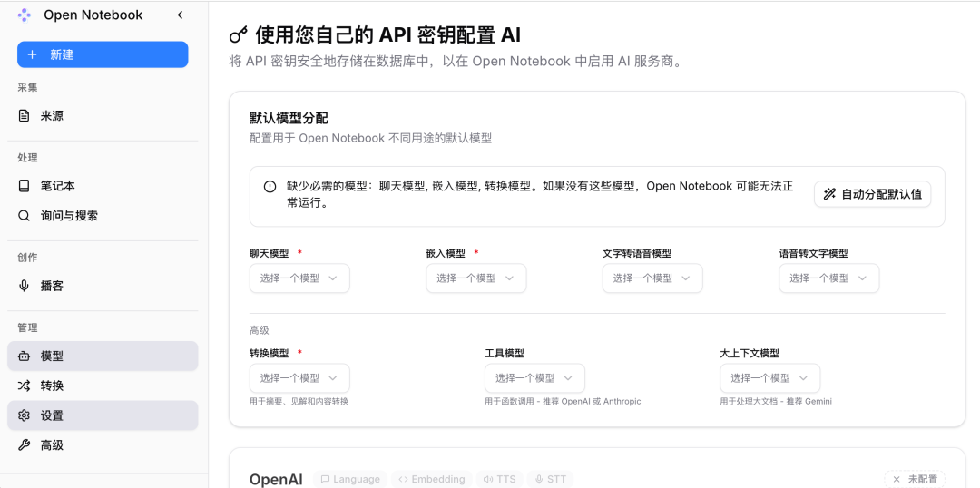Click the 高级 wrench icon
The height and width of the screenshot is (488, 980).
(x=24, y=445)
